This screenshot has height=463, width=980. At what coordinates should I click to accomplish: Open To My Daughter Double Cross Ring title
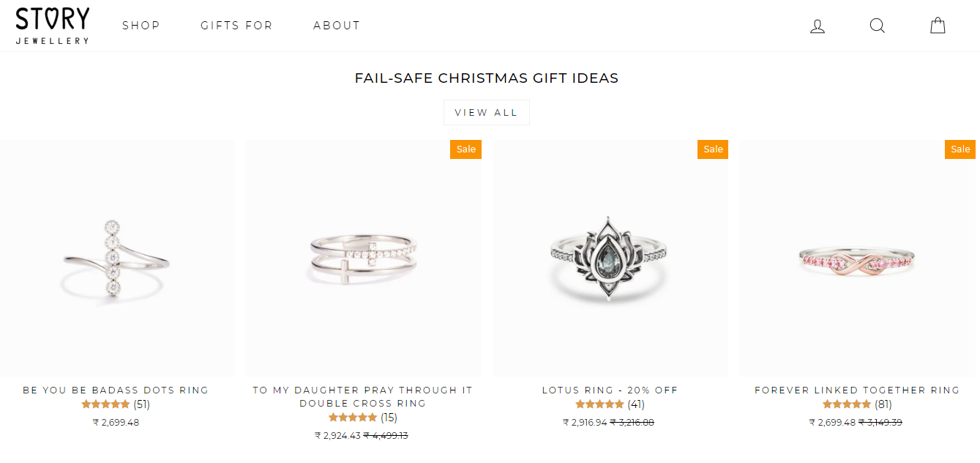tap(362, 396)
